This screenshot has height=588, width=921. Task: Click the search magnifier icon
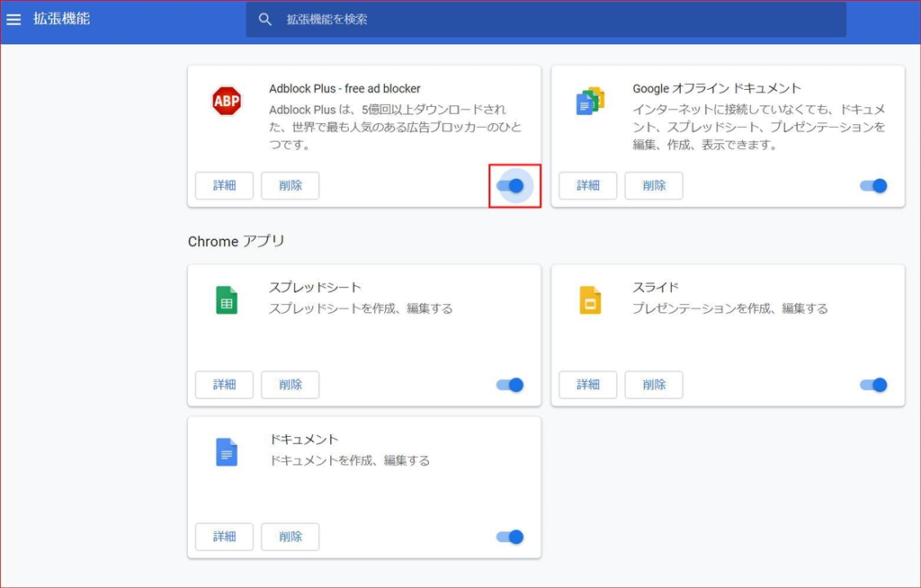point(265,19)
